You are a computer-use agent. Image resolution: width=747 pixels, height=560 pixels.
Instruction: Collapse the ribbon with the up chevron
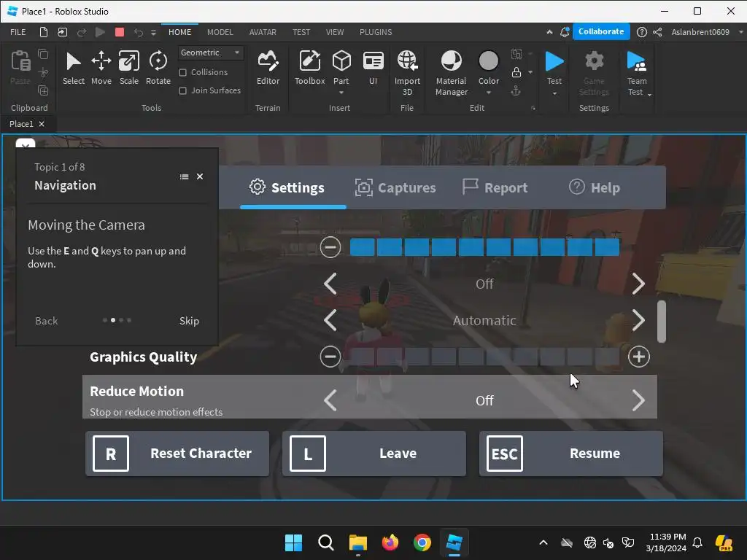coord(549,32)
